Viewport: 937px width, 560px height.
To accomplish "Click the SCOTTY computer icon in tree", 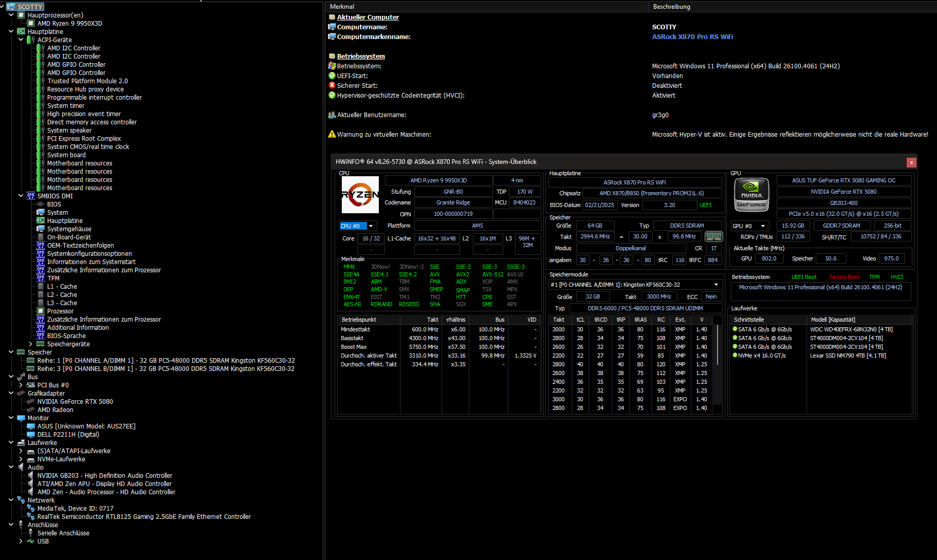I will point(11,7).
